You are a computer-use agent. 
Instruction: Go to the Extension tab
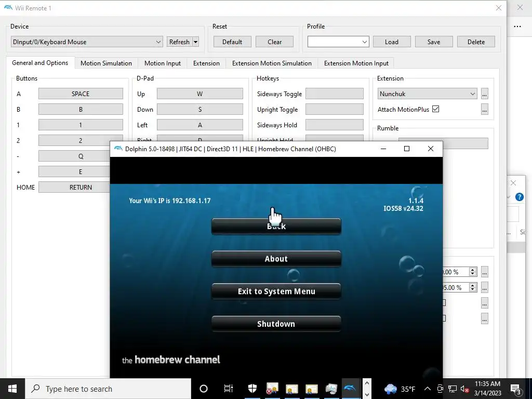tap(206, 63)
